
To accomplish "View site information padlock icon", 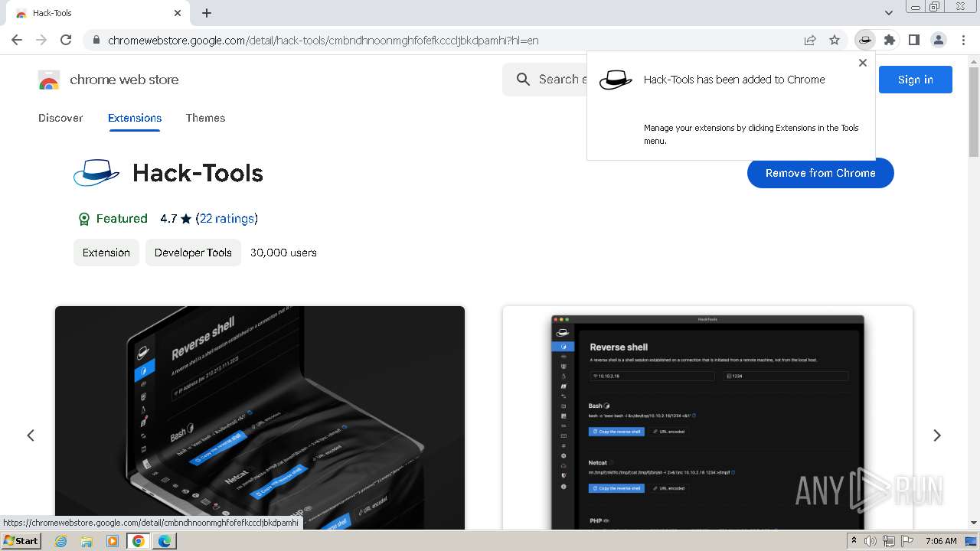I will pyautogui.click(x=96, y=40).
